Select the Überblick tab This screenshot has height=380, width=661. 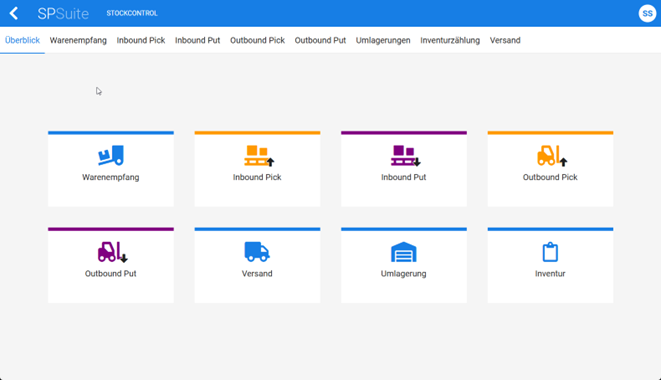pos(22,40)
